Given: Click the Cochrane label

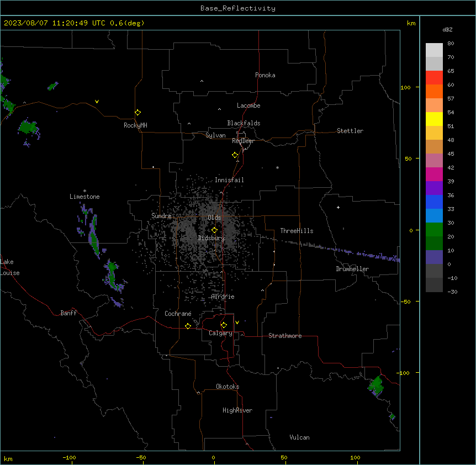Looking at the screenshot, I should [178, 314].
